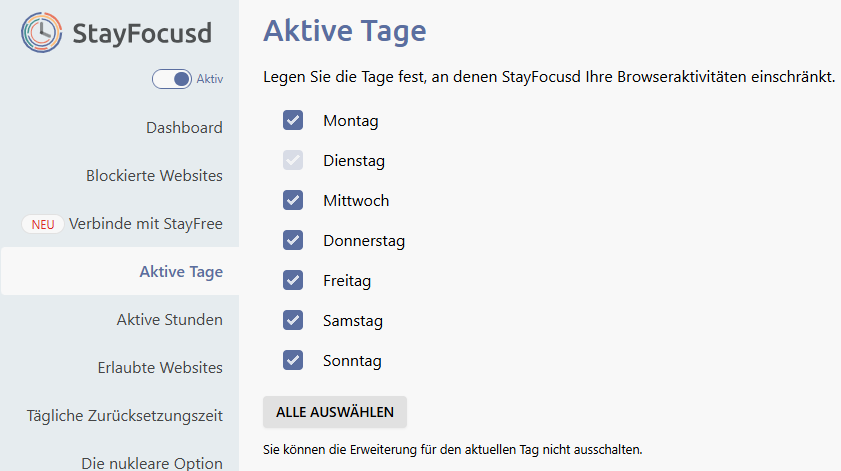Toggle the Aktiv switch off

(172, 79)
